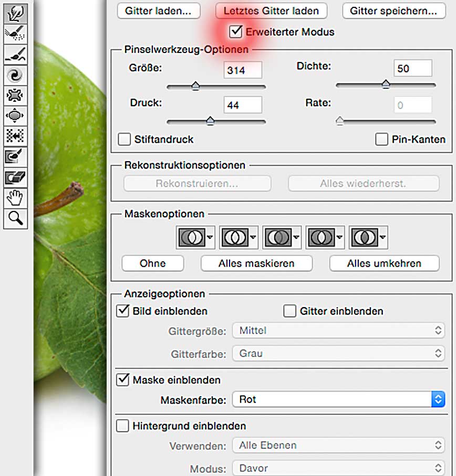Enable the Stiftandruck checkbox
Viewport: 456px width, 476px height.
[x=125, y=140]
